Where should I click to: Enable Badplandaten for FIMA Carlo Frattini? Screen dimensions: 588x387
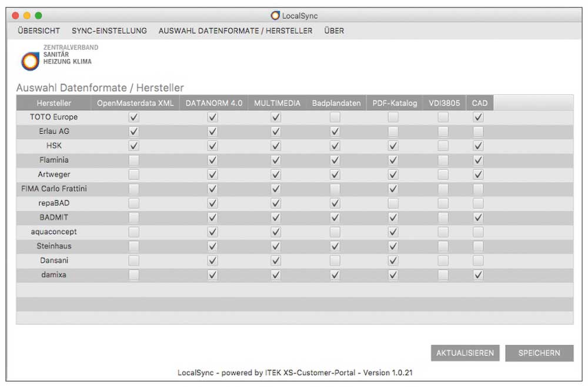(x=335, y=189)
